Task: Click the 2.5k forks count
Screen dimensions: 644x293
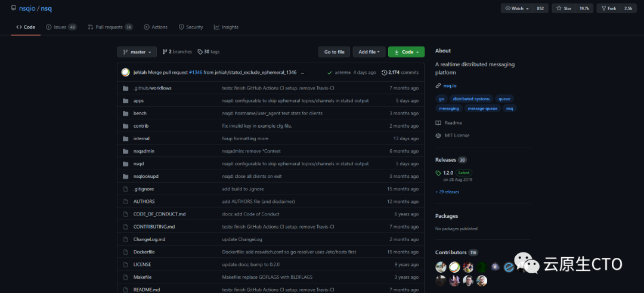Action: coord(628,8)
